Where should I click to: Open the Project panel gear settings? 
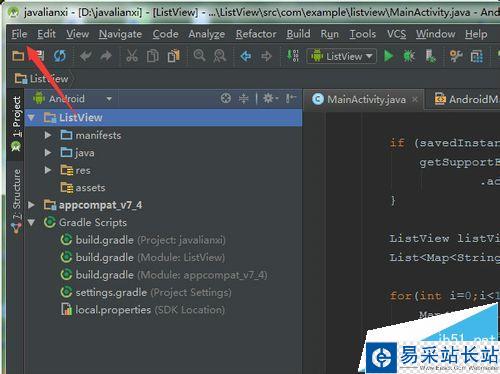pos(270,98)
